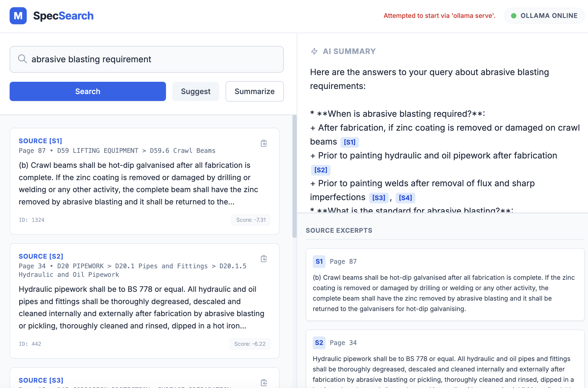Click the Suggest button
588x388 pixels.
click(196, 91)
